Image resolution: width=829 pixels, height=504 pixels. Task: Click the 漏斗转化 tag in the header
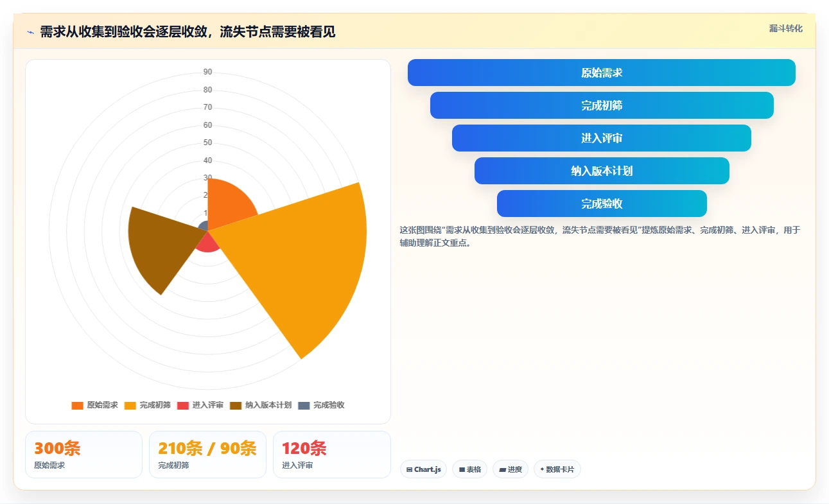click(x=785, y=28)
